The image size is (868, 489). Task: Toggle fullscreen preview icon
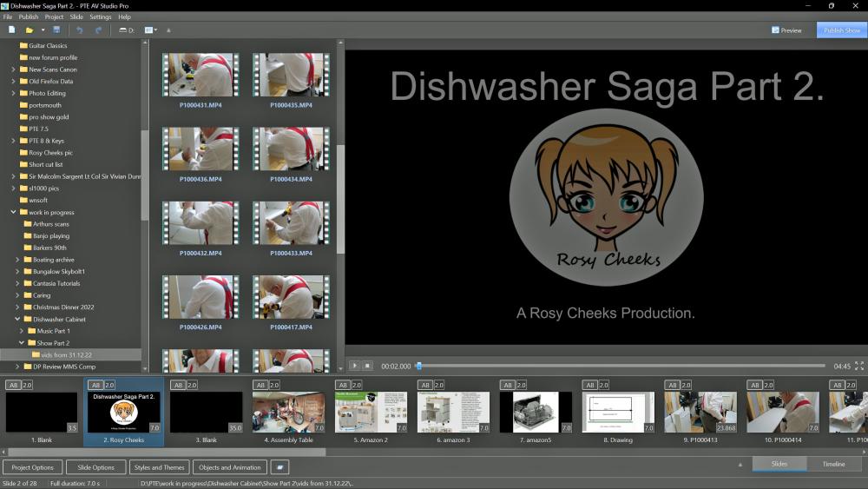(x=858, y=366)
